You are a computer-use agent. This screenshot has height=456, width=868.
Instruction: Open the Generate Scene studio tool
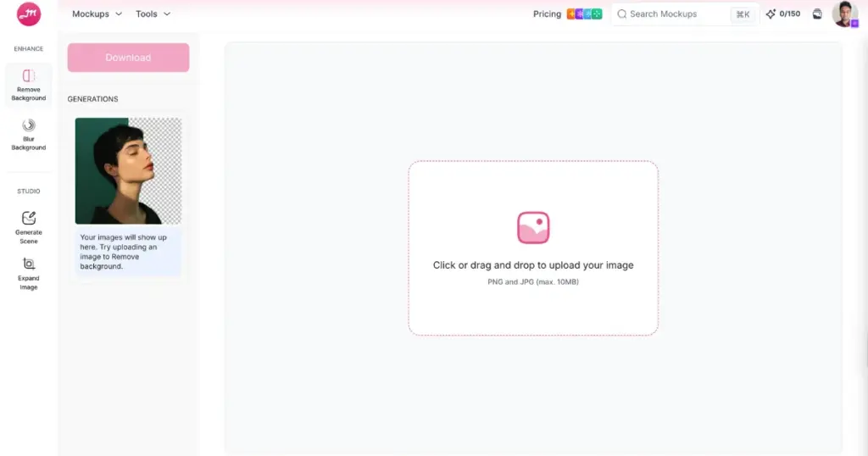point(29,227)
